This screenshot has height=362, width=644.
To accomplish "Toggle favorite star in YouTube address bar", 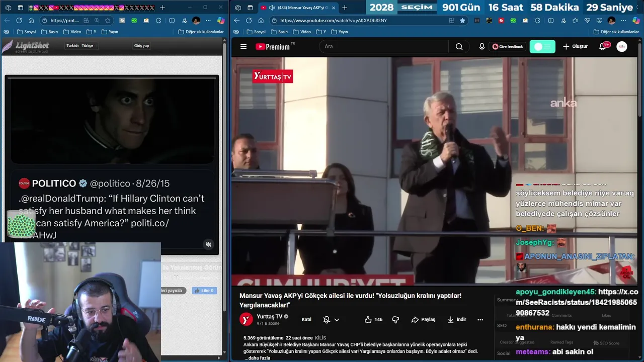I will tap(462, 21).
